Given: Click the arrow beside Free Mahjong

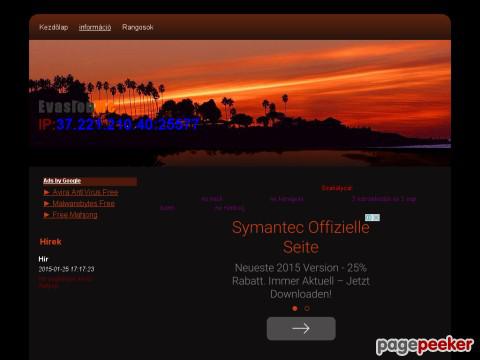Looking at the screenshot, I should click(47, 215).
